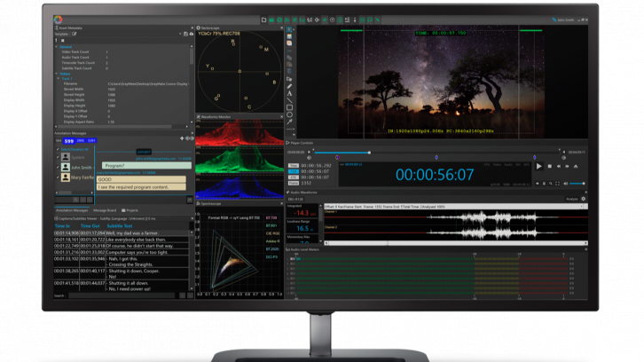Click the info "i" icon in top toolbar
This screenshot has width=644, height=362.
(x=355, y=20)
